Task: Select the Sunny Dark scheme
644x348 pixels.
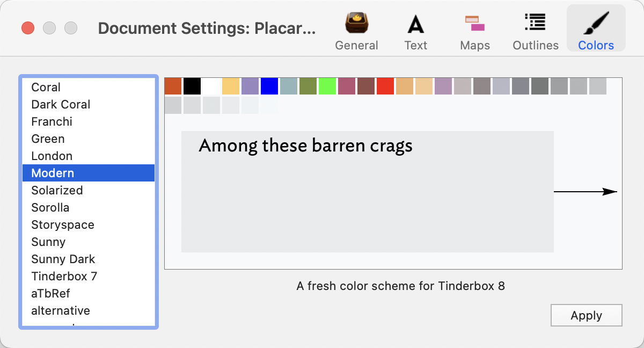Action: pyautogui.click(x=63, y=259)
